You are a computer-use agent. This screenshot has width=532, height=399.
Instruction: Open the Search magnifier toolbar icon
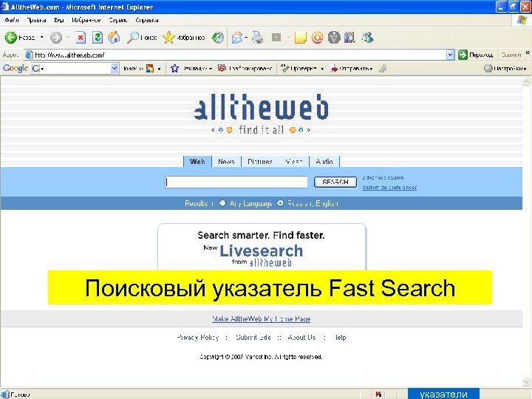[133, 38]
